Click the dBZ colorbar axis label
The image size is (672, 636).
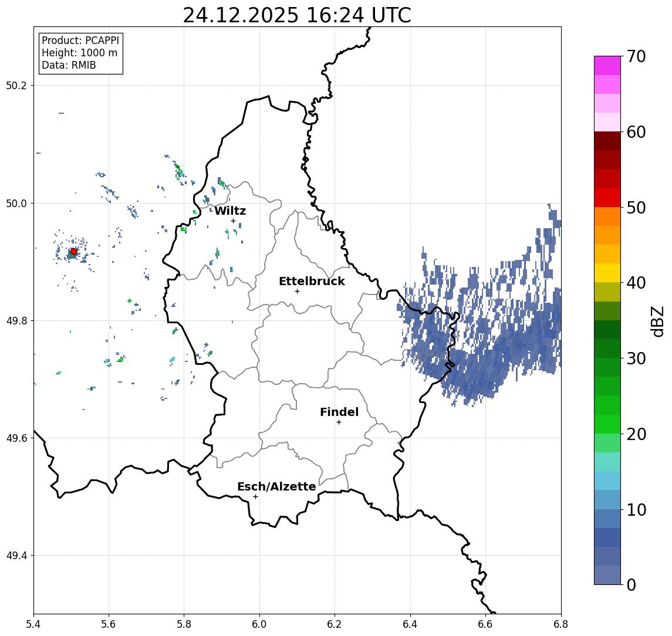657,322
